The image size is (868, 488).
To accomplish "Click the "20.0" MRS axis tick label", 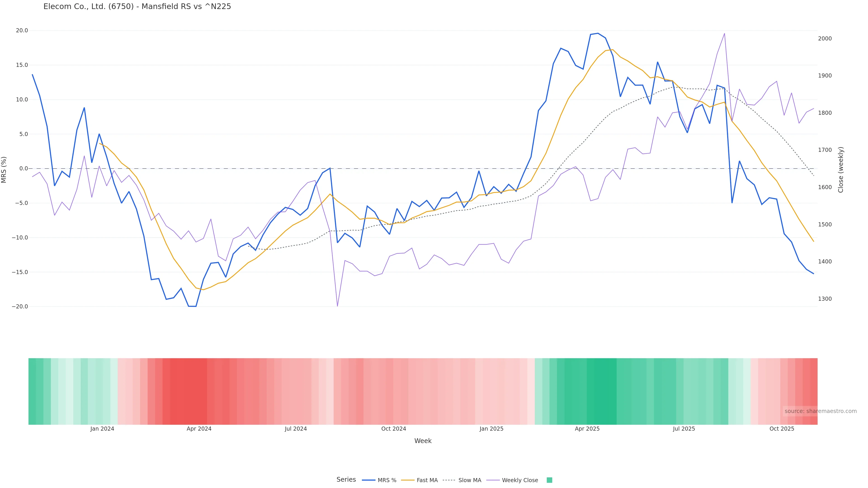I will [22, 30].
